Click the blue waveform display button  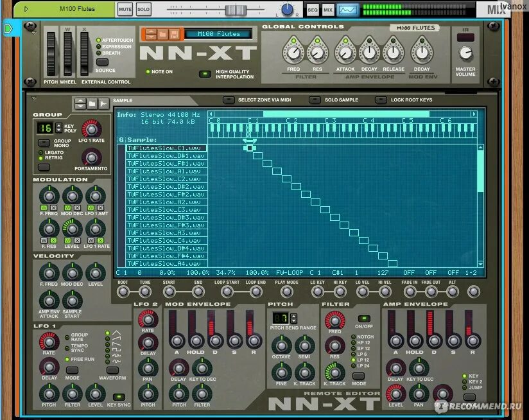(347, 10)
